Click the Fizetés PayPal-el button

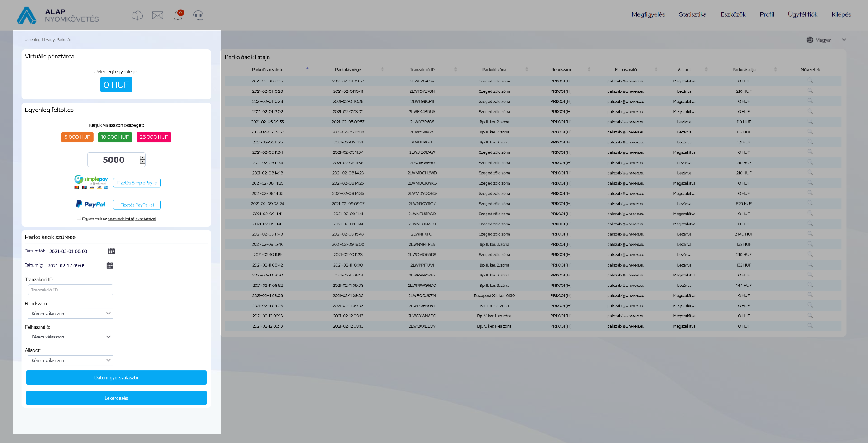coord(137,205)
